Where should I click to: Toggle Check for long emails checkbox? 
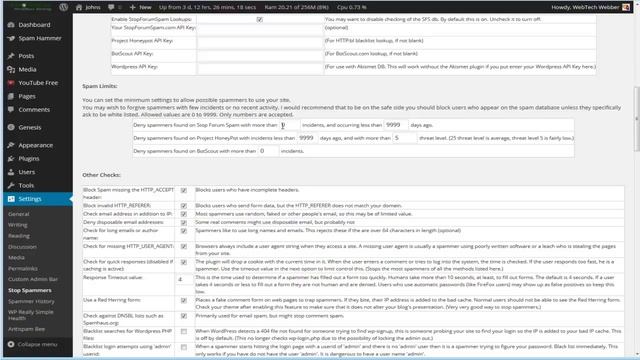point(184,231)
